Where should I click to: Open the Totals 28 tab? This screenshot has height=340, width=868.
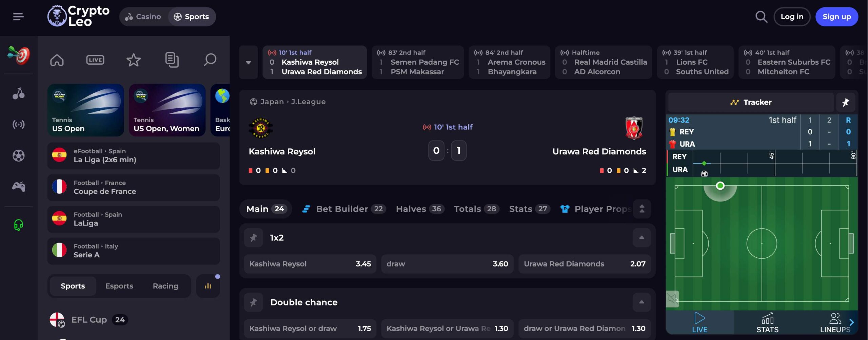(x=476, y=209)
